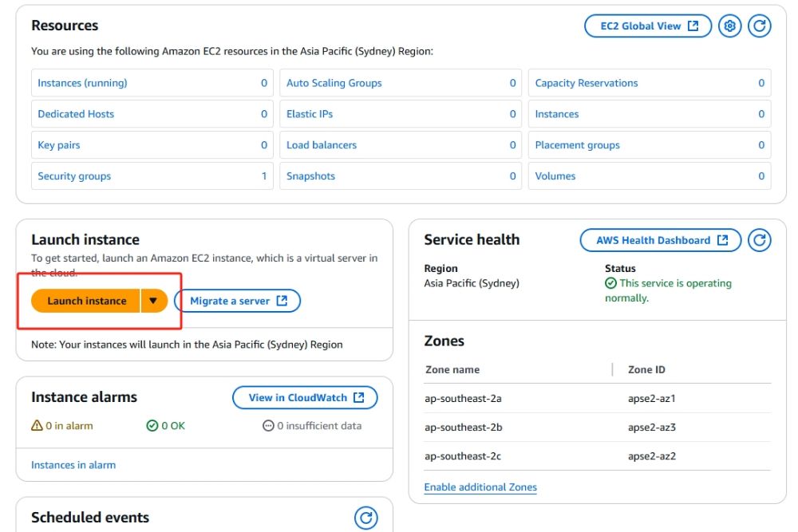The image size is (798, 532).
Task: Click Migrate a server button
Action: pyautogui.click(x=237, y=301)
